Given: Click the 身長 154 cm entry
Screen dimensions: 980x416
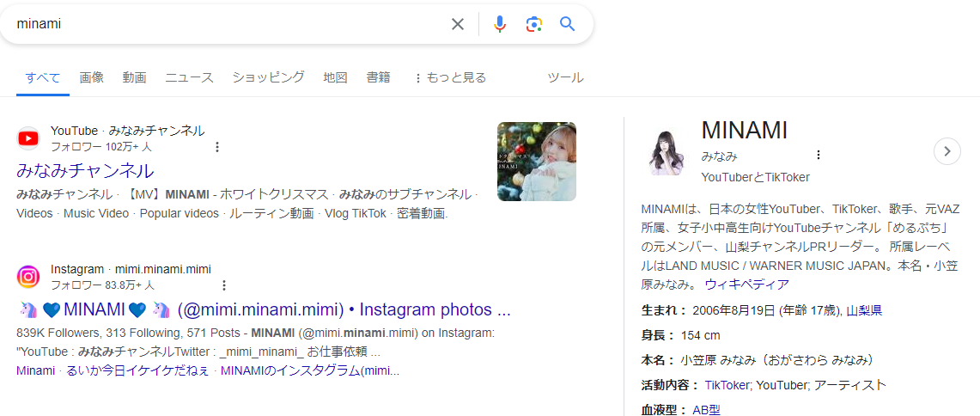Looking at the screenshot, I should (x=680, y=335).
